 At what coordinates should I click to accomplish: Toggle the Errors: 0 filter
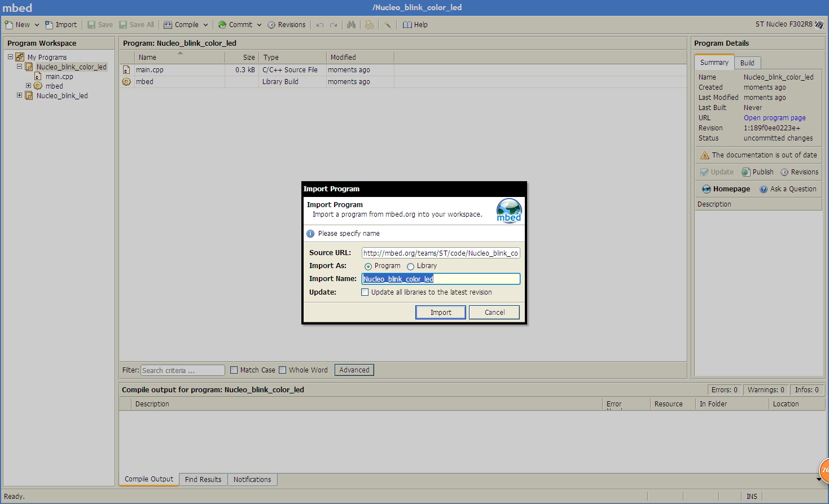pyautogui.click(x=724, y=390)
